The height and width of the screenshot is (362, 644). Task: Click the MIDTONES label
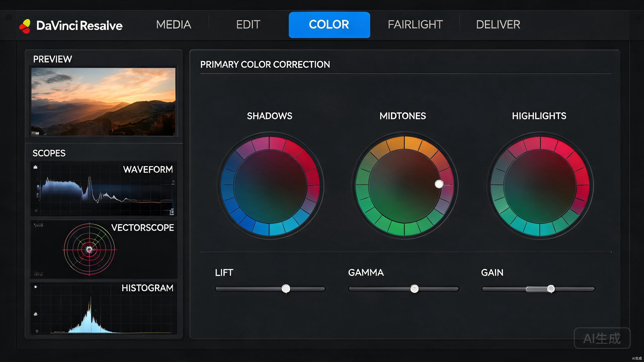(403, 116)
